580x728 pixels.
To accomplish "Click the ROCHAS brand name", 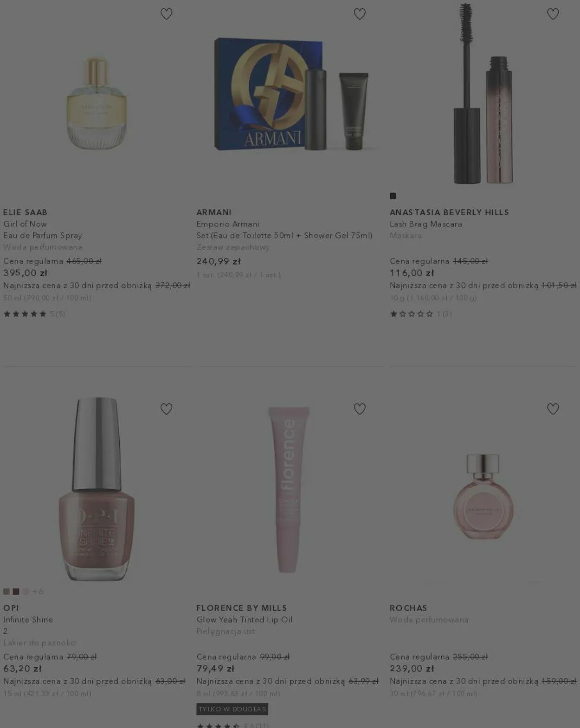I will (408, 608).
